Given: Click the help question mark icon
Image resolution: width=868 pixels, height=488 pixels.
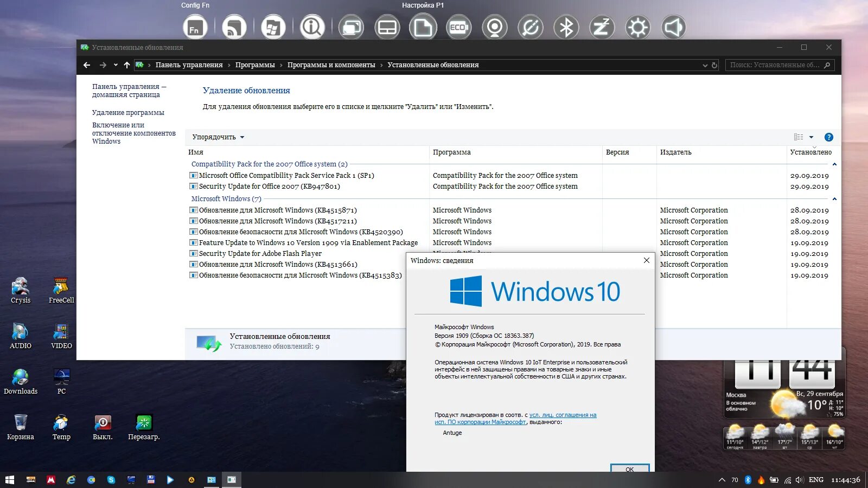Looking at the screenshot, I should point(828,137).
